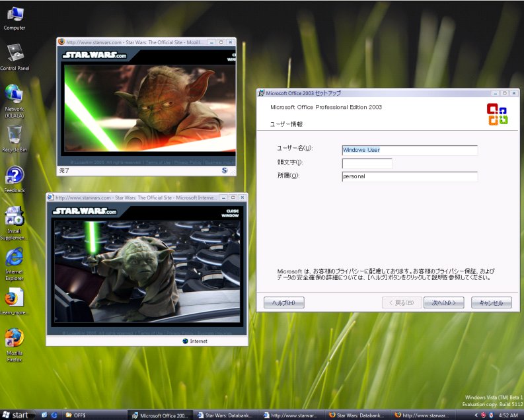Switch to Firefox Star Wars: Databank taskbar button

(357, 415)
